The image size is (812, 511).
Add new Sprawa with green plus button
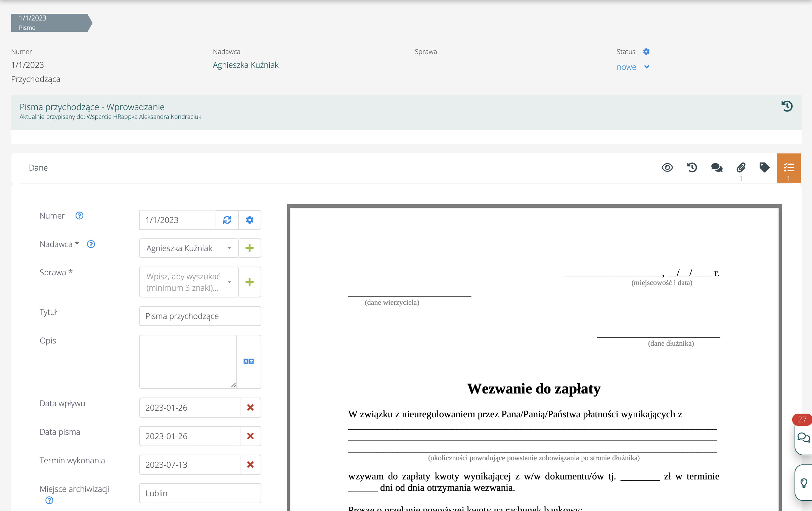(x=250, y=282)
